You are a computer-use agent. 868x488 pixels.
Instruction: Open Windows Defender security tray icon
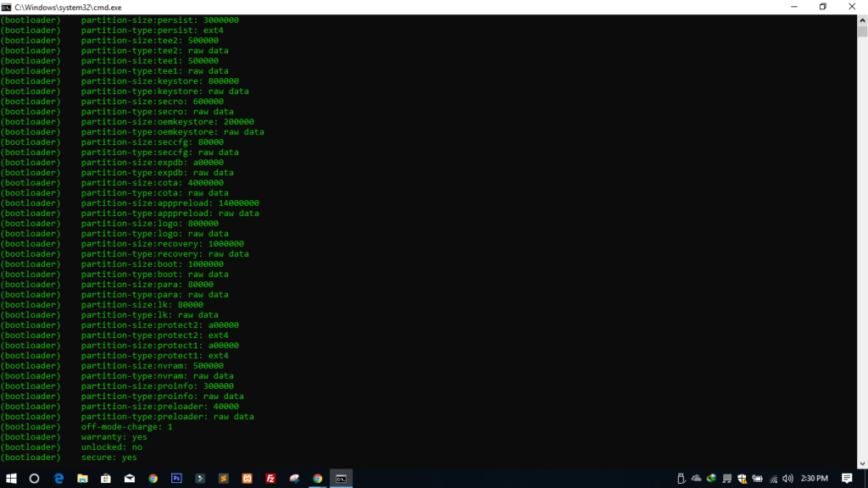point(742,479)
